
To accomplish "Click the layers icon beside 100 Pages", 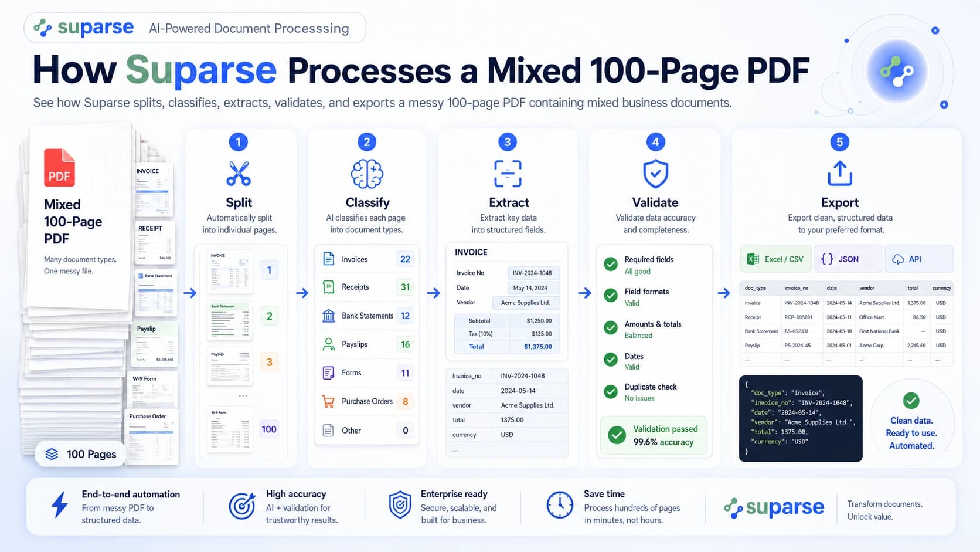I will pos(52,454).
